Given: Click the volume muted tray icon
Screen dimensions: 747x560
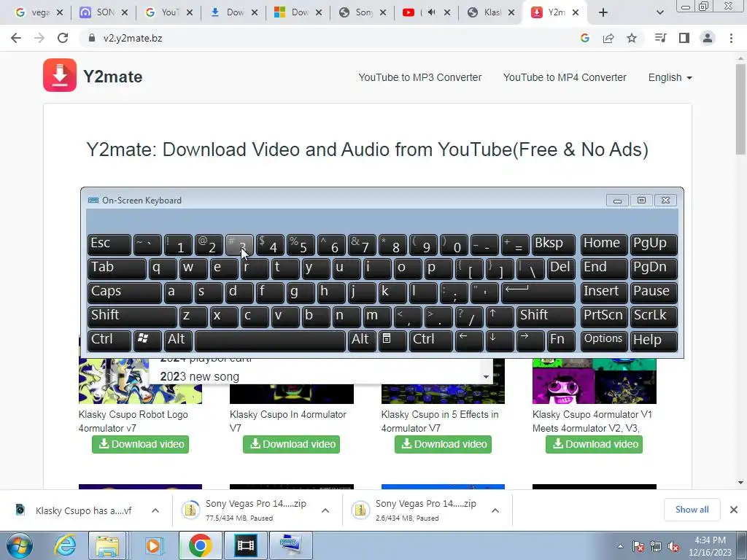Looking at the screenshot, I should point(673,546).
